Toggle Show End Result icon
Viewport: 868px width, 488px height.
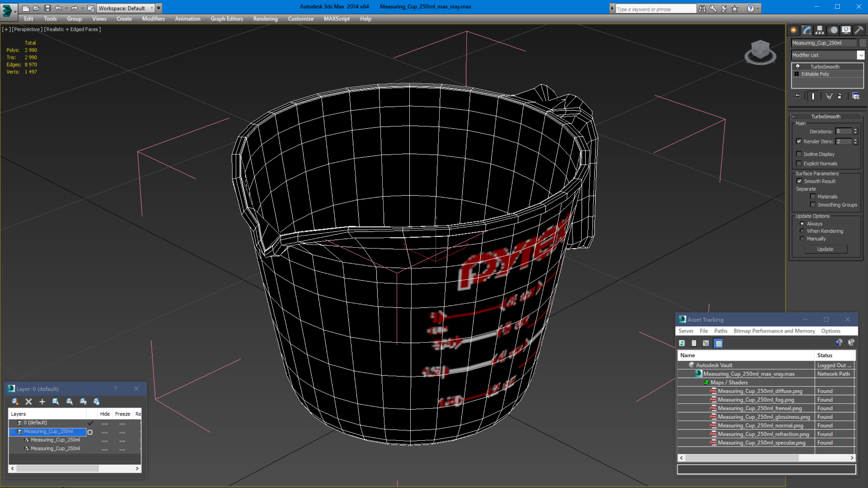[813, 96]
